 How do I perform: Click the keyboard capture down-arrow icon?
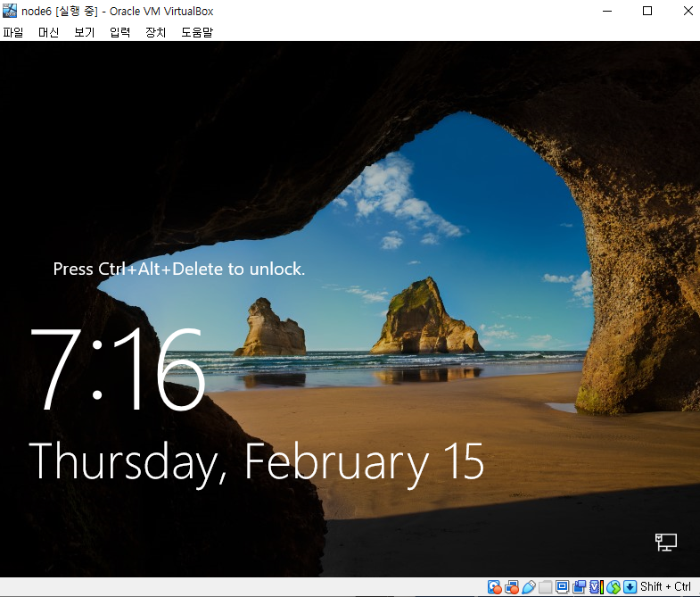(630, 586)
